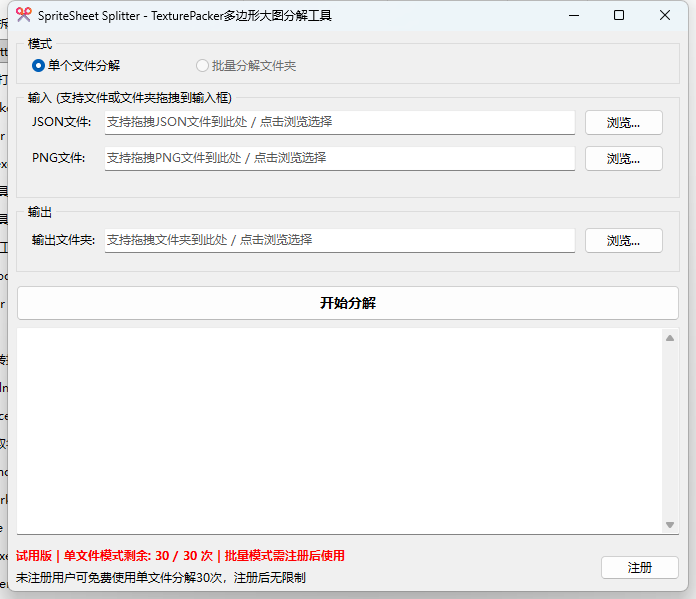Click the JSON文件 label

(61, 122)
